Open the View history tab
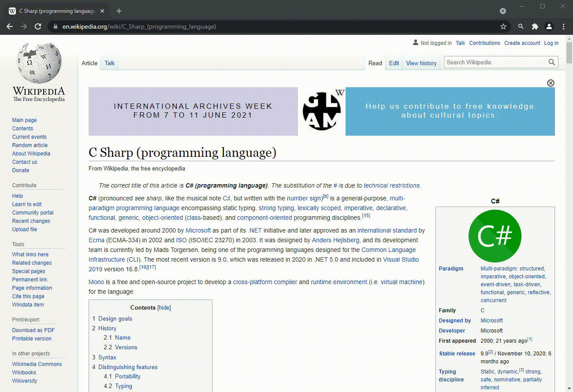Screen dimensions: 573x392 coord(421,63)
